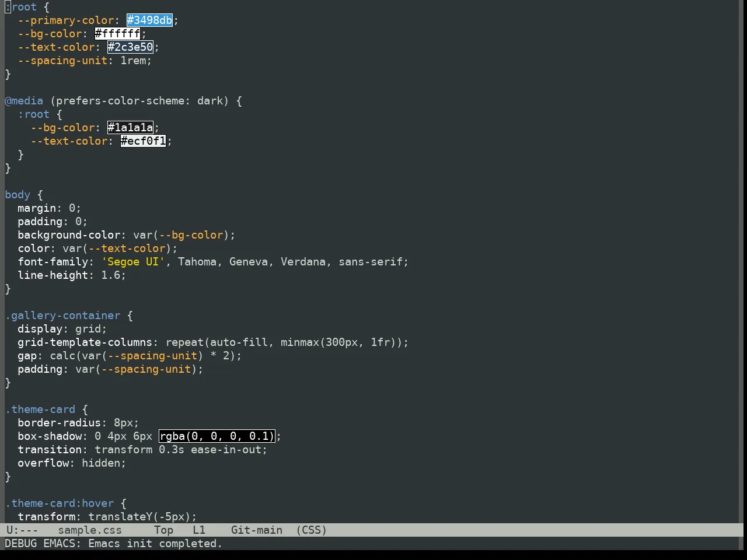Click the nested :root selector inside @media
This screenshot has width=747, height=560.
[34, 114]
